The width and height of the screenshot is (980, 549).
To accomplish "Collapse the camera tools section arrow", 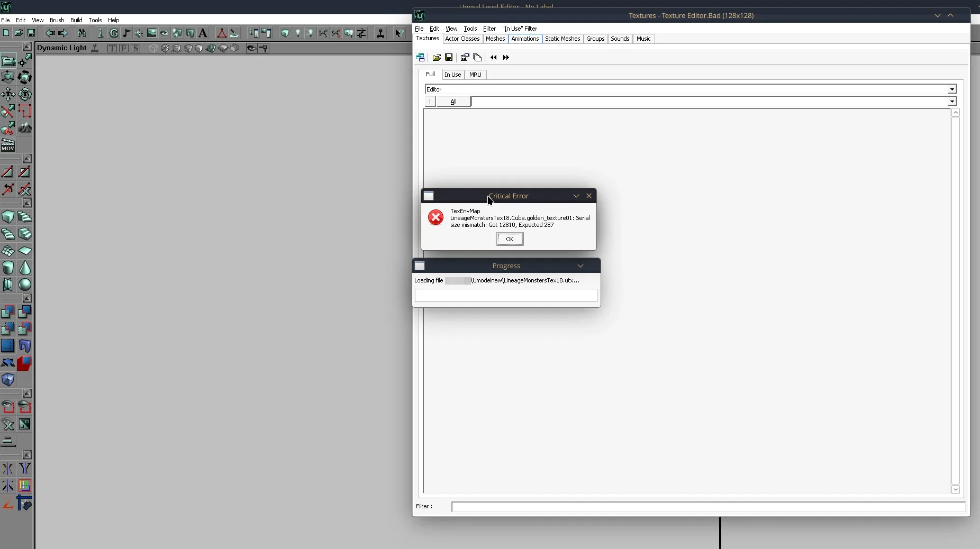I will (x=27, y=47).
